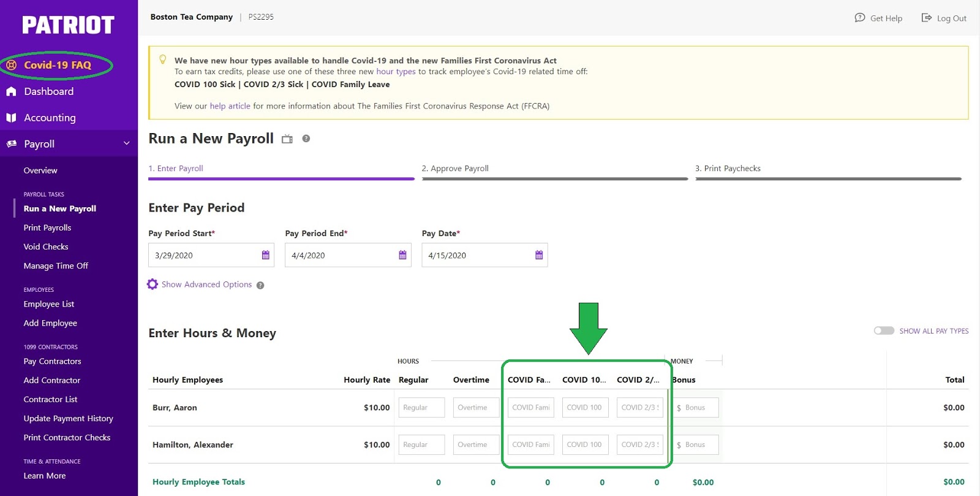Image resolution: width=980 pixels, height=496 pixels.
Task: Open the calendar picker for Pay Date
Action: (x=539, y=255)
